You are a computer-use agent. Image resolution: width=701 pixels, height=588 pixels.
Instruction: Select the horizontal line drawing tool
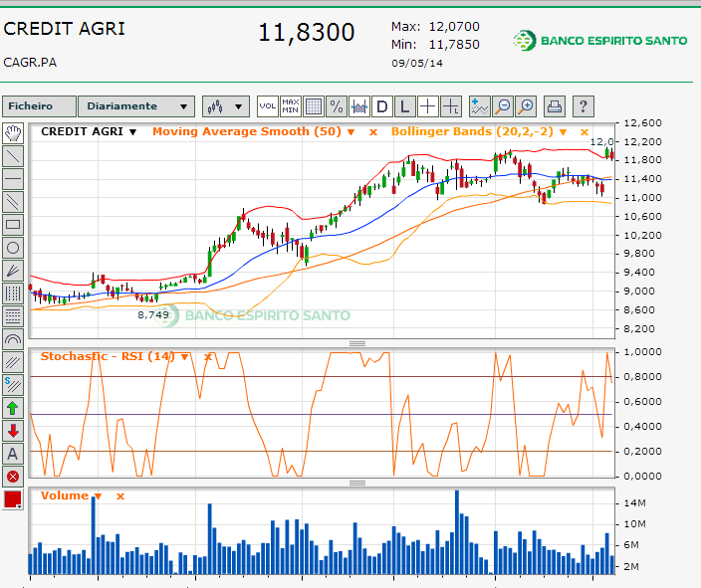click(x=13, y=179)
